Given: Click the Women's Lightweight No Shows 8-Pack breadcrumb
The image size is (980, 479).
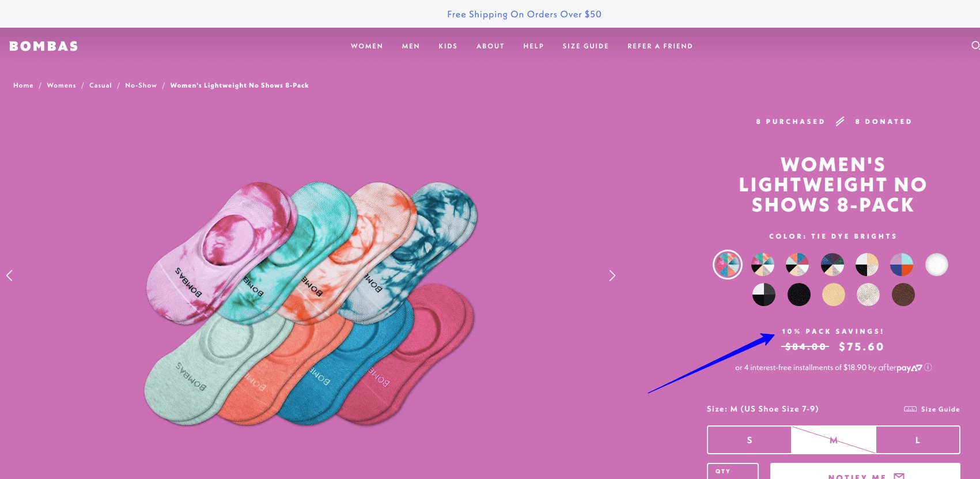Looking at the screenshot, I should pyautogui.click(x=239, y=85).
